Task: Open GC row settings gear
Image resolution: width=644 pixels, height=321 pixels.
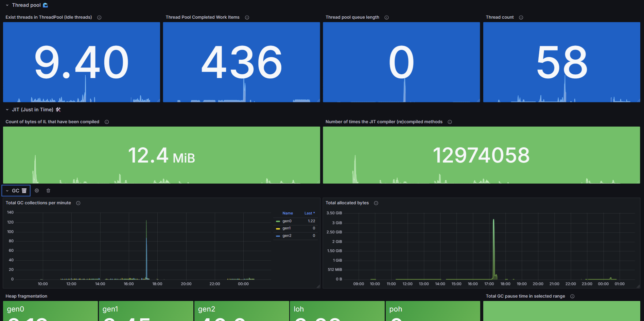Action: (37, 191)
